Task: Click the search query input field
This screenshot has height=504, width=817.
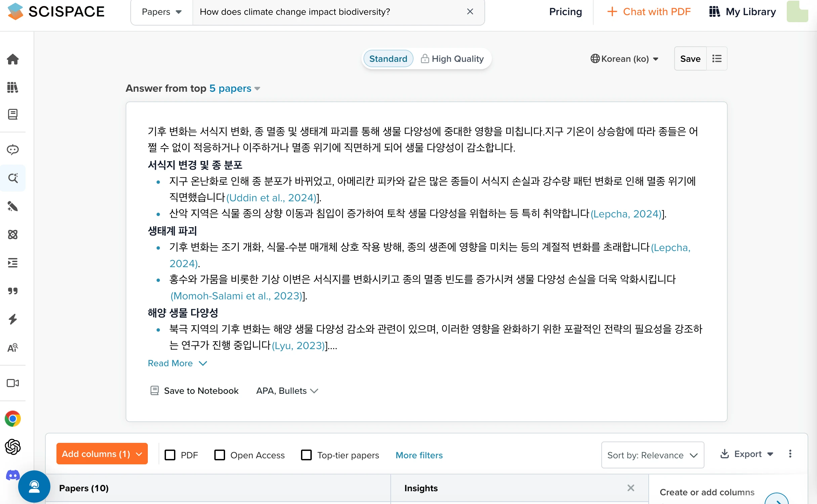Action: [x=329, y=12]
